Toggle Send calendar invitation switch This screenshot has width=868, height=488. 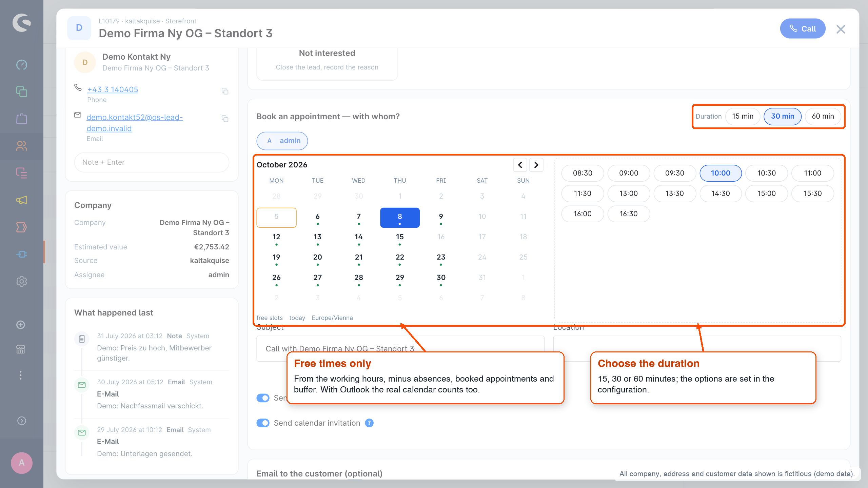[263, 423]
